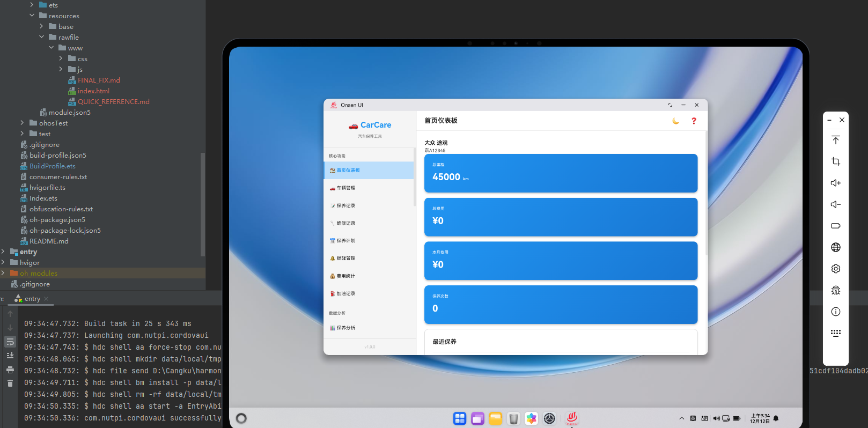Screen dimensions: 868x428
Task: Click the tray volume speaker icon
Action: coord(716,418)
